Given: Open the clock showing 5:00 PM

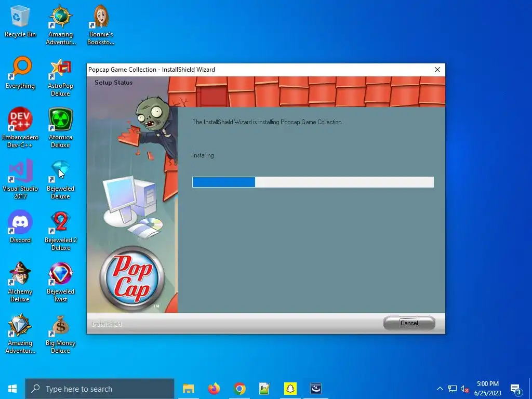Looking at the screenshot, I should click(488, 389).
